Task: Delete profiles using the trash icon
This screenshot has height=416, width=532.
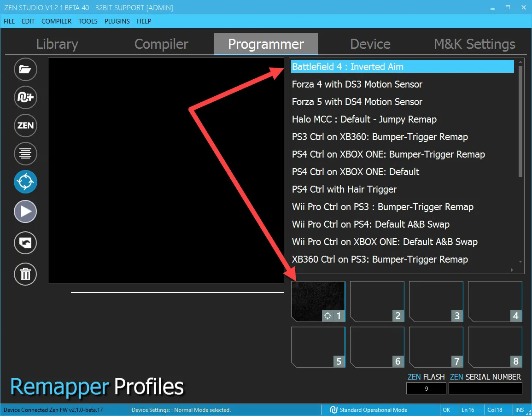Action: pos(25,274)
